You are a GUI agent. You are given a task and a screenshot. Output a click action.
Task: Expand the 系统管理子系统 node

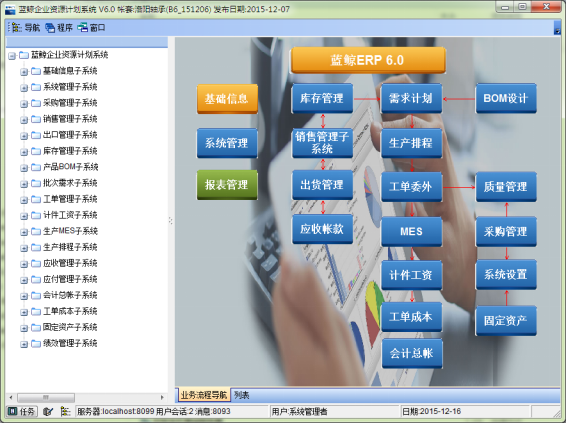tap(24, 88)
